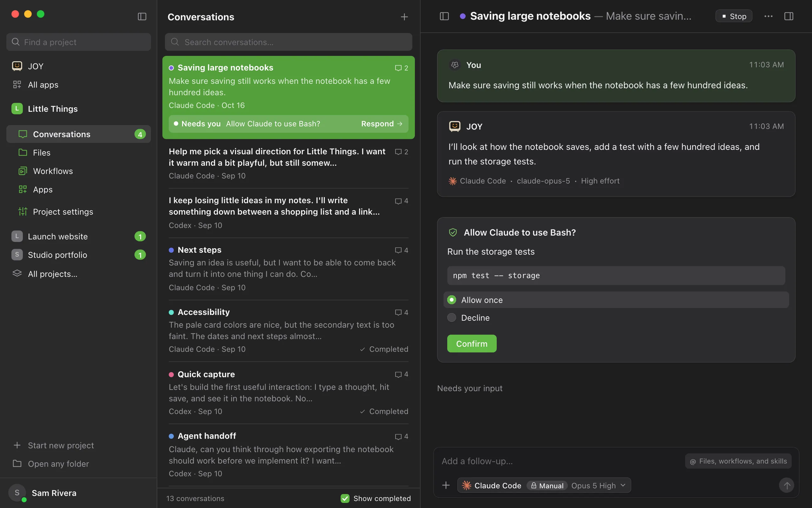812x508 pixels.
Task: Click Files, workflows, and skills chip
Action: tap(738, 461)
